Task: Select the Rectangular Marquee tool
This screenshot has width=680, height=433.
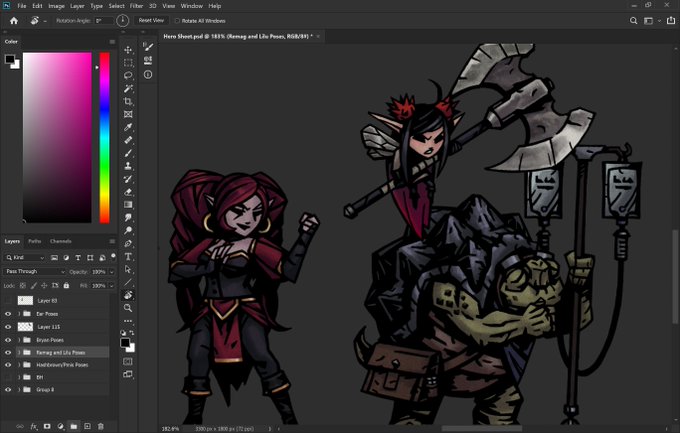Action: pos(128,63)
